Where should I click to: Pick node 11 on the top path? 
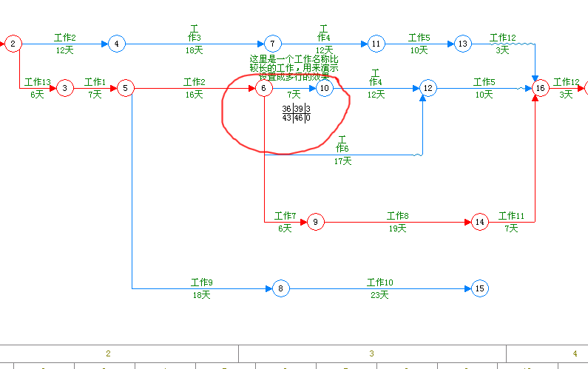tap(376, 44)
